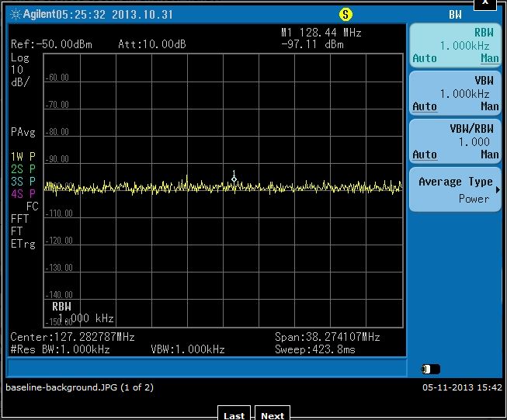Select the RBW softkey
Screen dimensions: 507x420
click(x=455, y=46)
